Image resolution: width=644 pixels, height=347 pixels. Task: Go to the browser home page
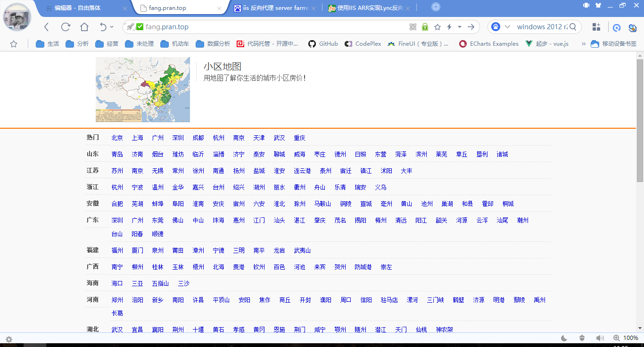[x=84, y=27]
